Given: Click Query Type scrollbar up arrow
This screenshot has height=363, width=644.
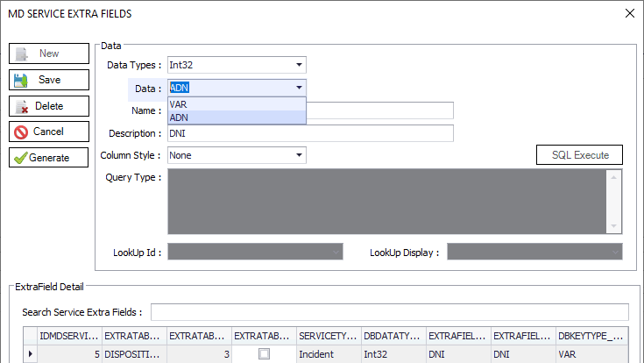Looking at the screenshot, I should (613, 178).
